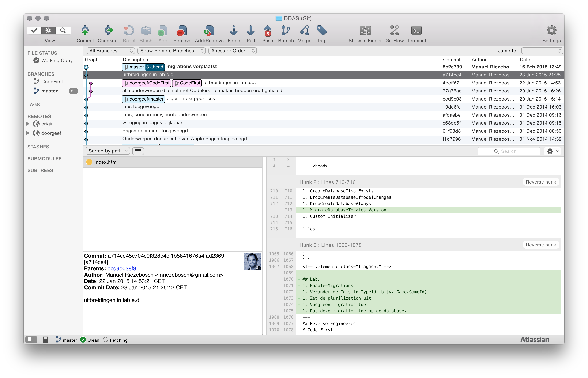Click the diff Search field

pos(509,151)
